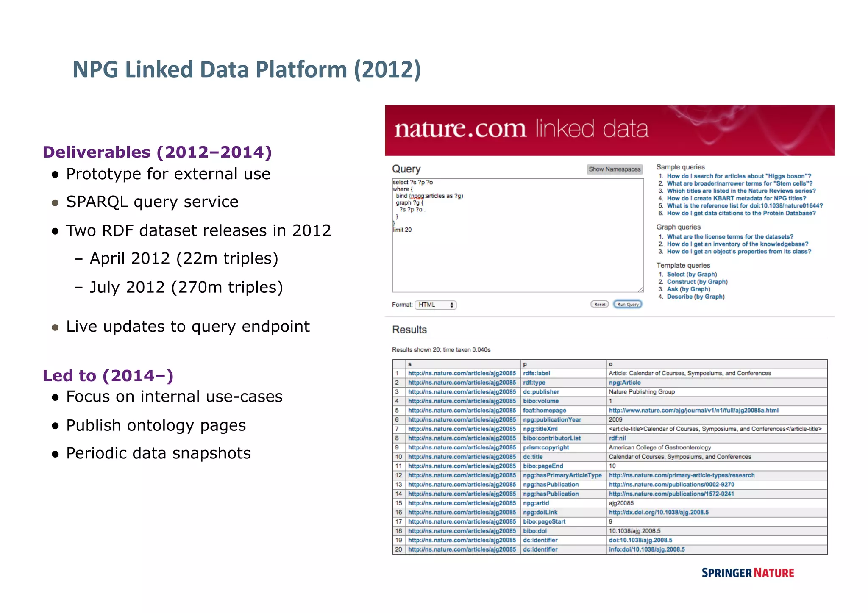Image resolution: width=868 pixels, height=613 pixels.
Task: Open graph query about dataset license terms
Action: pyautogui.click(x=730, y=236)
